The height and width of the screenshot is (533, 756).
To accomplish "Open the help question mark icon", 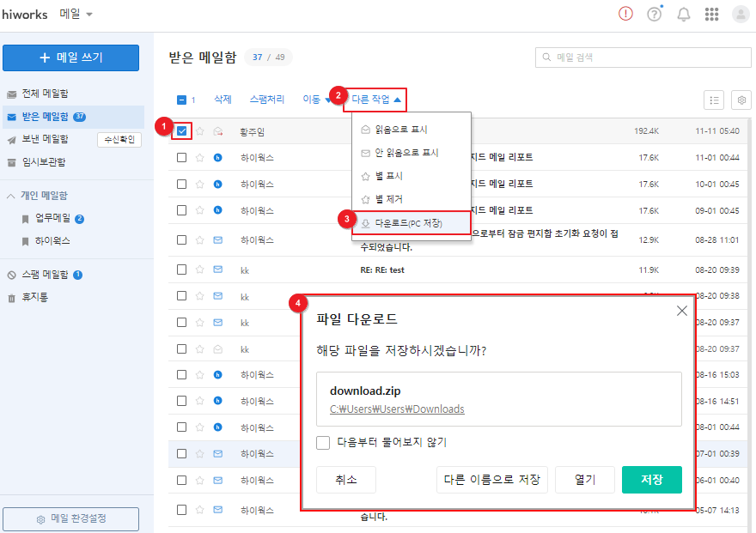I will pyautogui.click(x=655, y=15).
